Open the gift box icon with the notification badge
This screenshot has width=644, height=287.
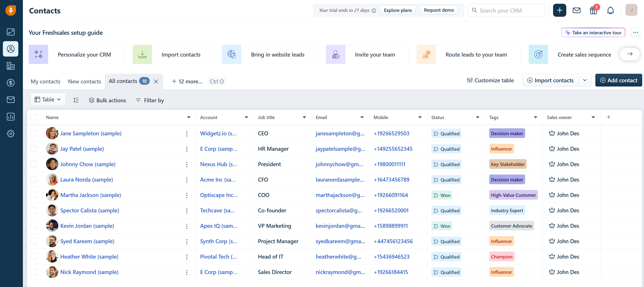(x=594, y=10)
